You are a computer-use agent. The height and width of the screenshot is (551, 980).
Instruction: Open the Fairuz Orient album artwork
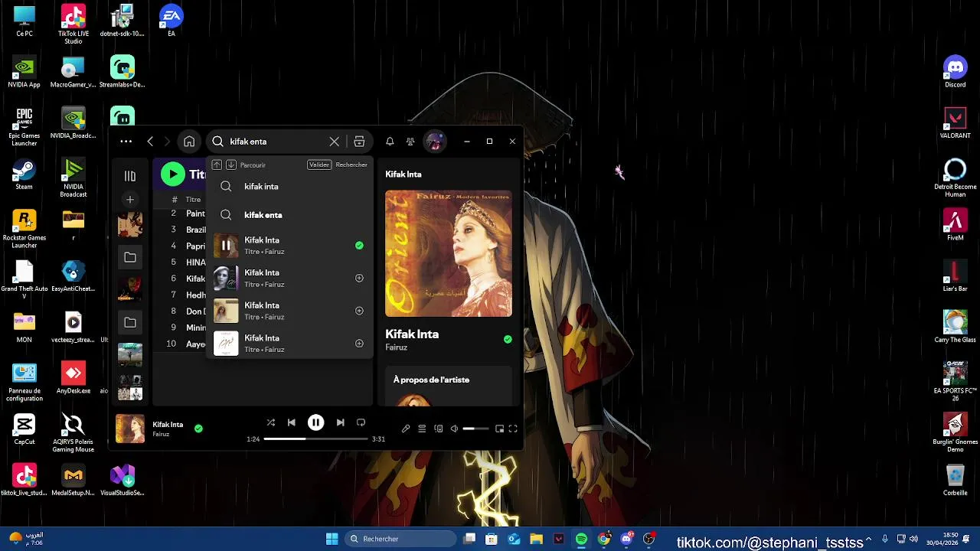[449, 253]
